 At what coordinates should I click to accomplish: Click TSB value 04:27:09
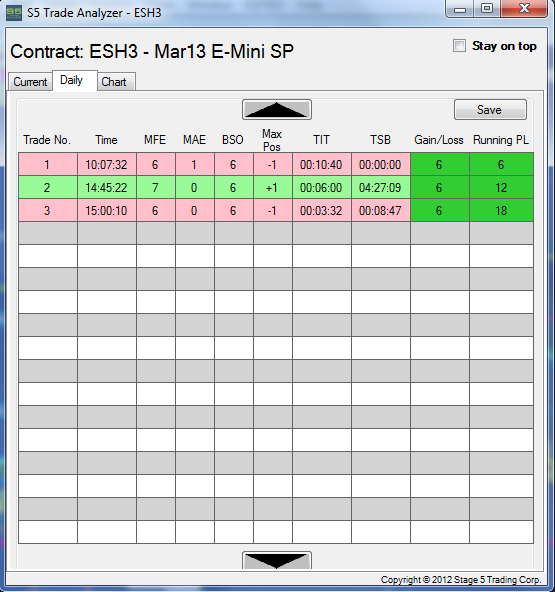[x=381, y=187]
